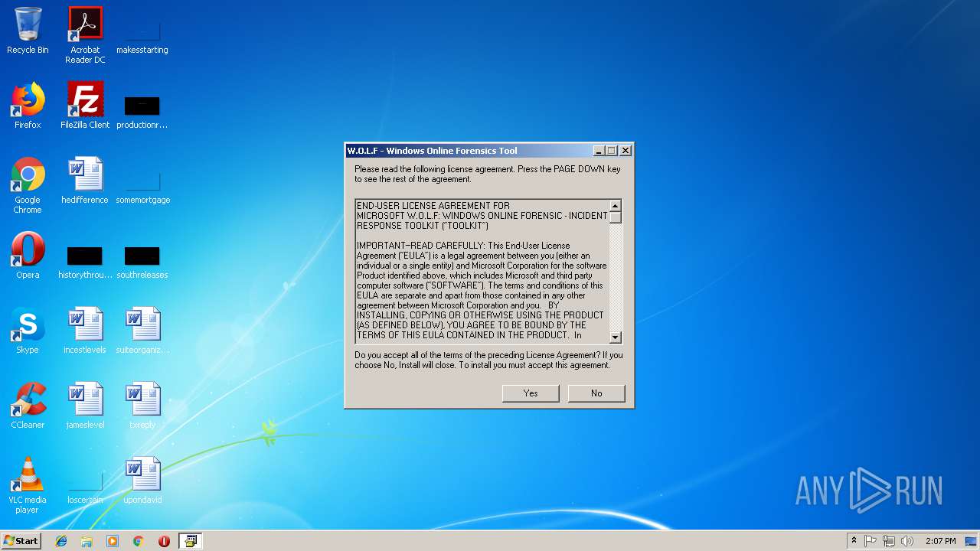Screen dimensions: 980x551
Task: Click the Show desktop button
Action: tap(972, 541)
